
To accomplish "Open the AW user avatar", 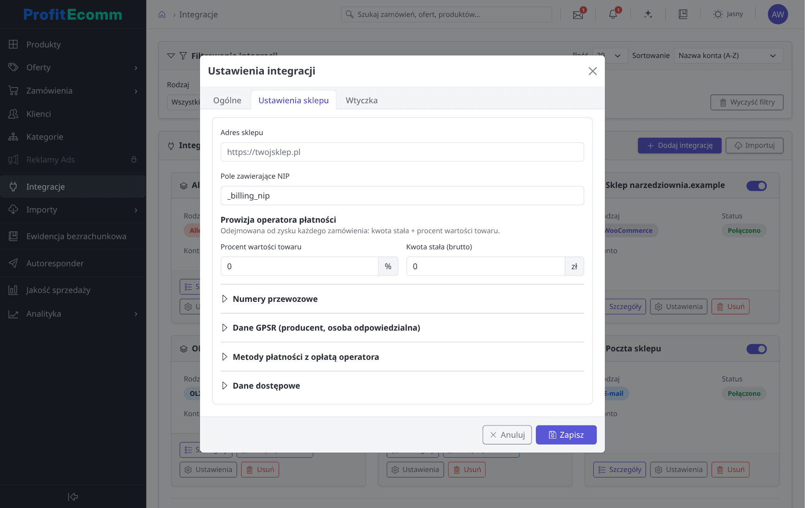I will [x=778, y=14].
